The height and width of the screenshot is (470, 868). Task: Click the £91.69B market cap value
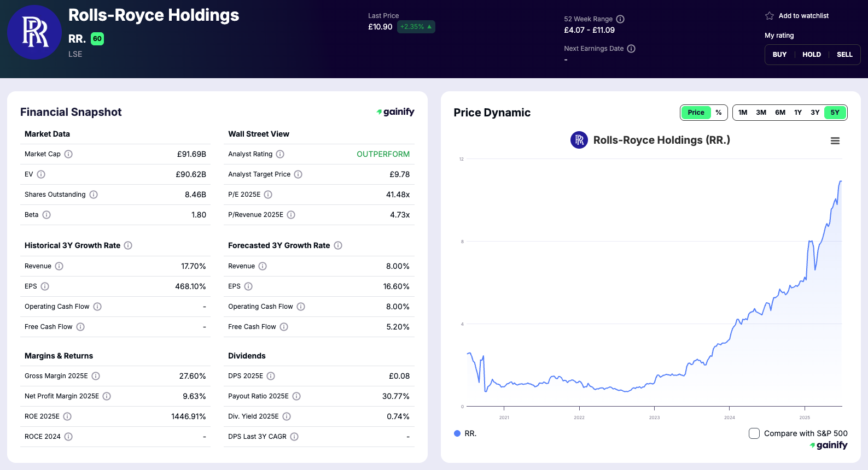(x=191, y=154)
